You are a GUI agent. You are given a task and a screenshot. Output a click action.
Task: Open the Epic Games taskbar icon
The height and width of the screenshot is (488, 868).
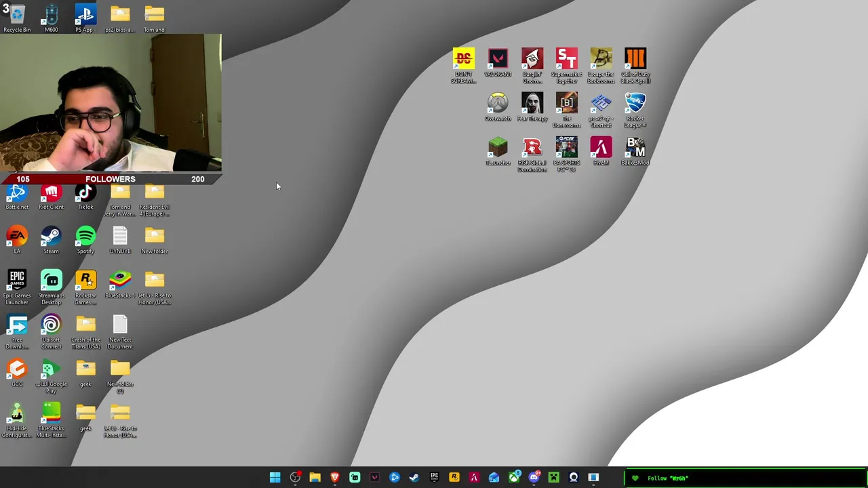point(434,478)
